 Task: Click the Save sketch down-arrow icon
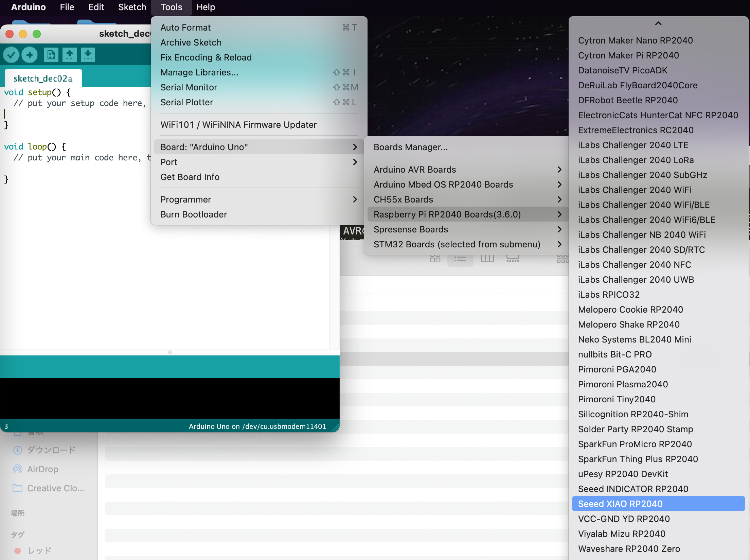88,55
